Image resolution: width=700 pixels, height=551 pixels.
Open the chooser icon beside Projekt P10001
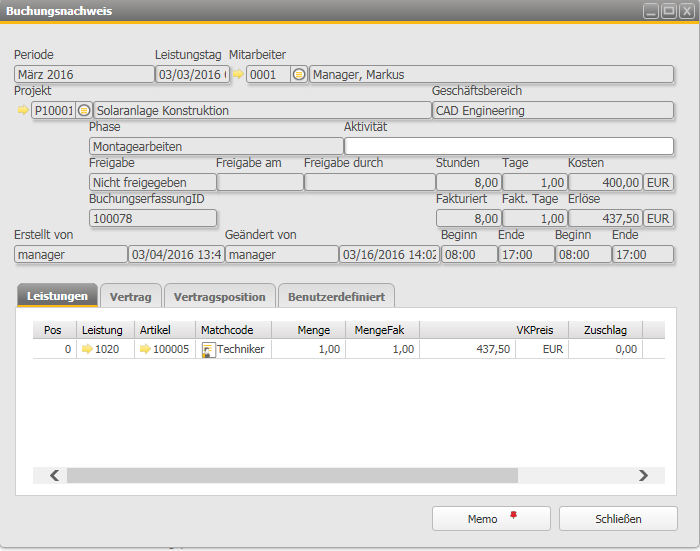click(84, 110)
